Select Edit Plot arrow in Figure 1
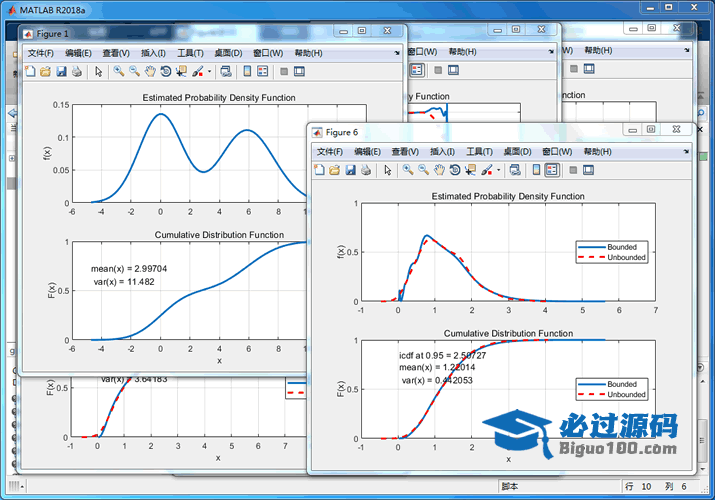The width and height of the screenshot is (715, 500). point(98,72)
